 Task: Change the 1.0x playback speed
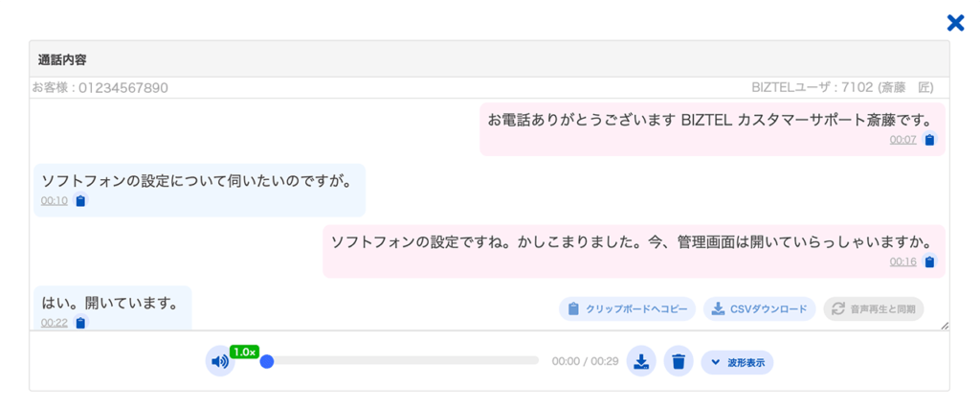tap(244, 352)
